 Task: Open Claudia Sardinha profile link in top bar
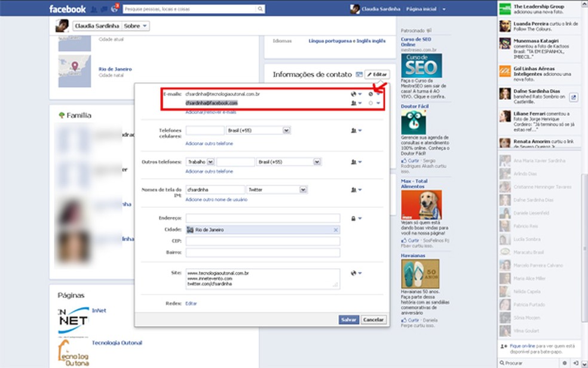381,9
